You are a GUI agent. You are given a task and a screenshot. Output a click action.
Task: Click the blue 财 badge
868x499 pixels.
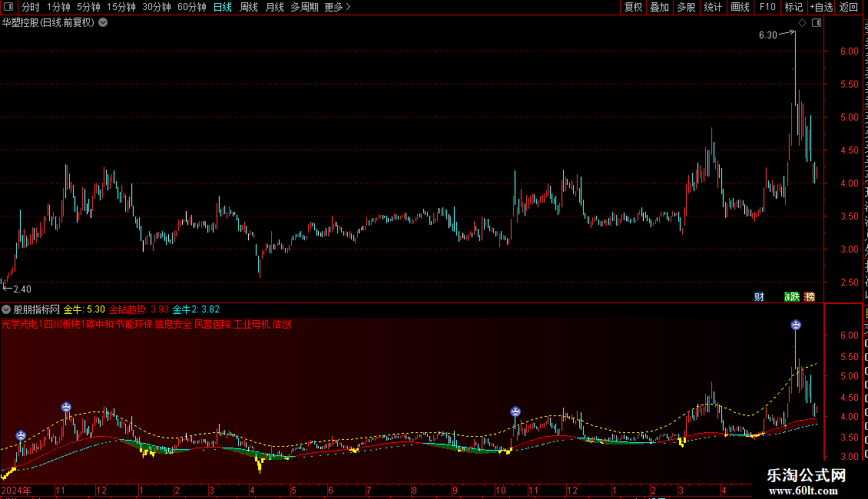[759, 297]
